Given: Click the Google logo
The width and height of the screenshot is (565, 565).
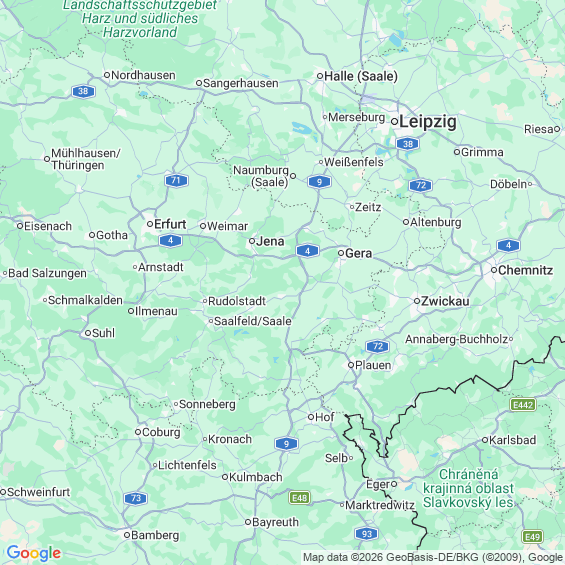Looking at the screenshot, I should coord(34,553).
